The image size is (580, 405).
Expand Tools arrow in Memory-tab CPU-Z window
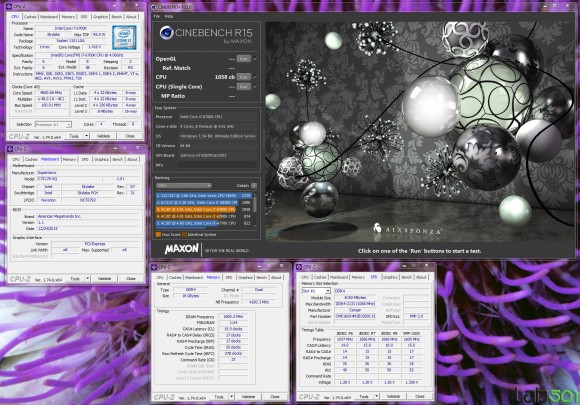232,396
